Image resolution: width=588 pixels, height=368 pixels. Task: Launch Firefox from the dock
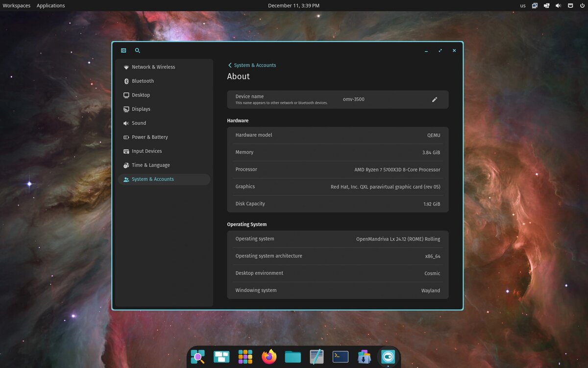269,357
